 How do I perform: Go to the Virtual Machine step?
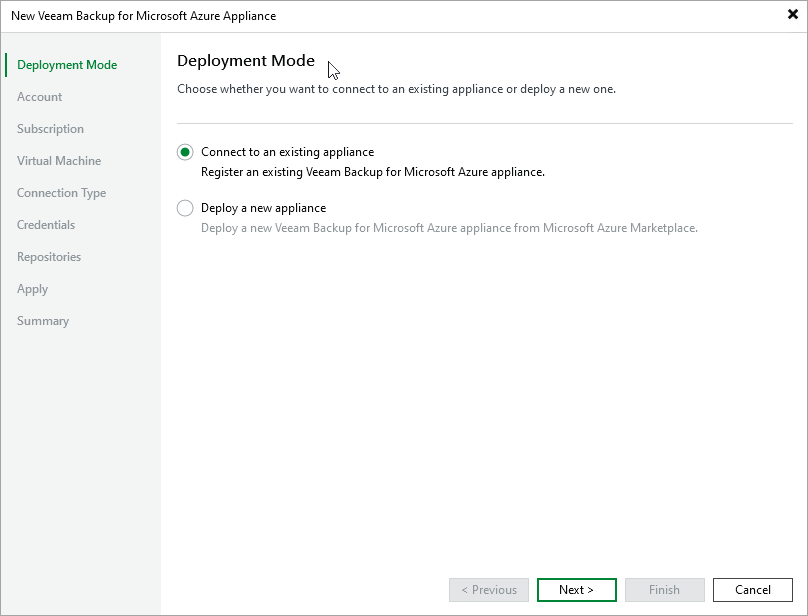[59, 161]
